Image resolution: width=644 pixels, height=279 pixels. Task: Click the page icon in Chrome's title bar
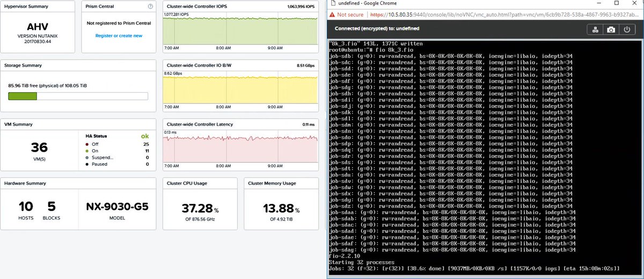[333, 3]
